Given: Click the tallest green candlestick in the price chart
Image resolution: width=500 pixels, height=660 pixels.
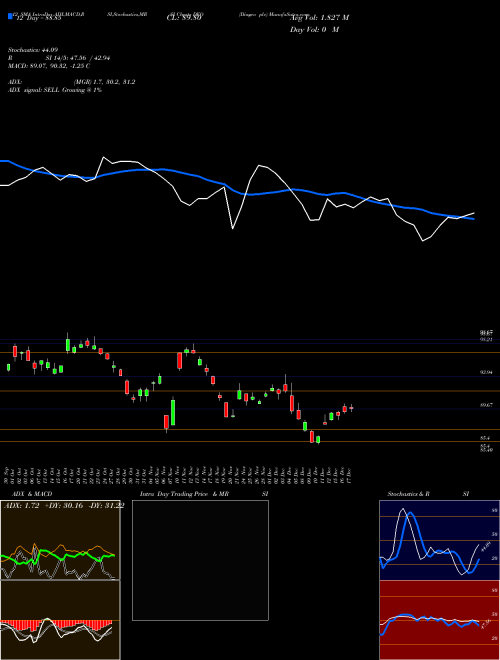Looking at the screenshot, I should [x=173, y=412].
